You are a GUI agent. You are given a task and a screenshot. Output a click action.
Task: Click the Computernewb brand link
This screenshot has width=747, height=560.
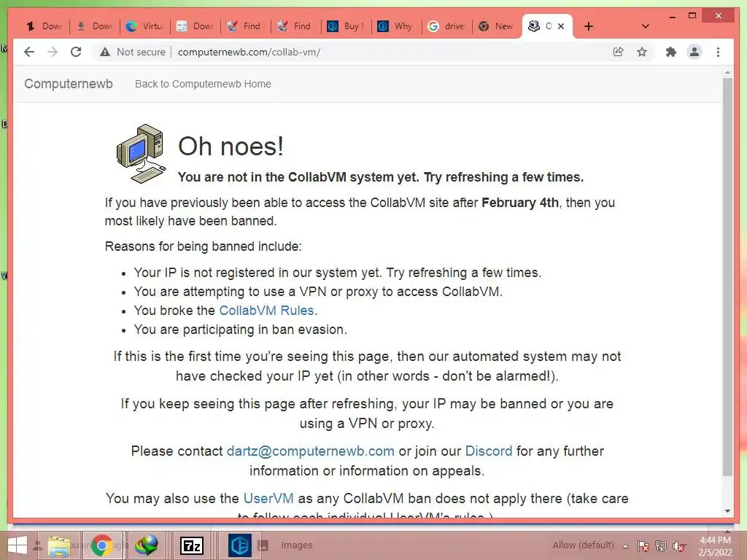point(69,84)
